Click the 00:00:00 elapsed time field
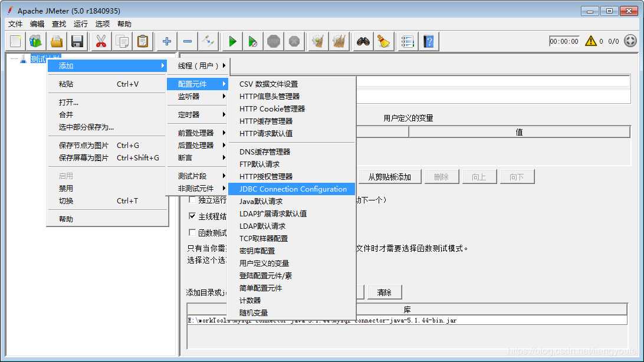644x362 pixels. coord(564,41)
